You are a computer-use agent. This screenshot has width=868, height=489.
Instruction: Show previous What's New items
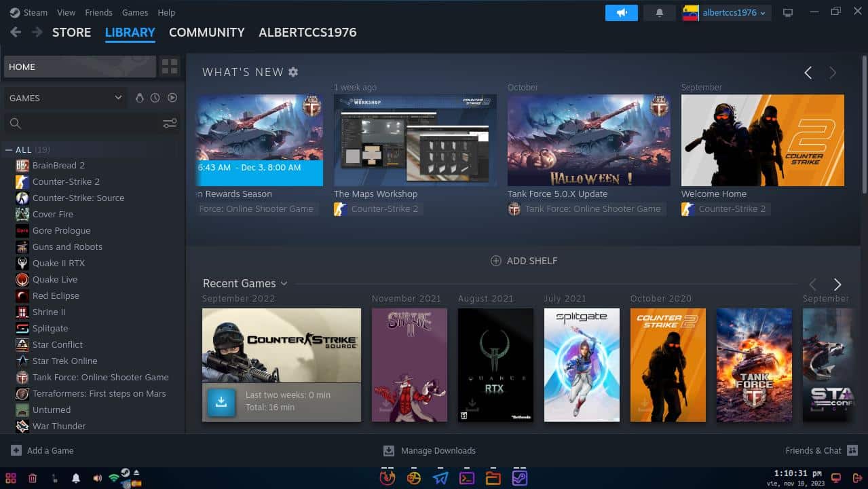pyautogui.click(x=808, y=73)
